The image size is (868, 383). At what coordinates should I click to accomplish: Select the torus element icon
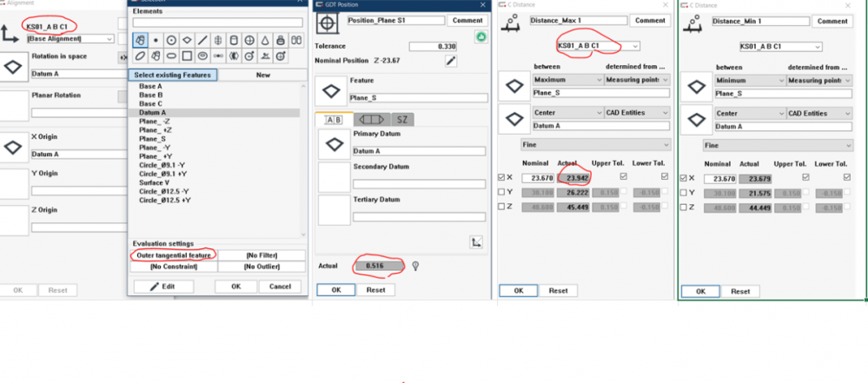[202, 56]
